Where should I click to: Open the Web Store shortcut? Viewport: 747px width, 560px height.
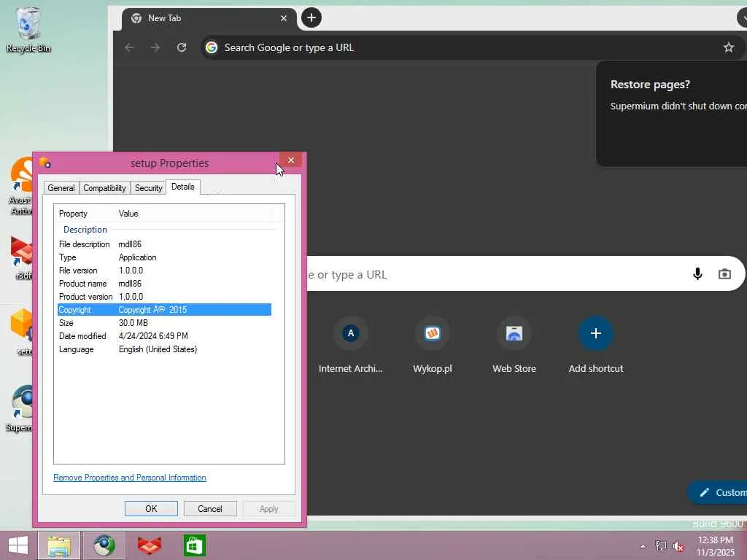[514, 345]
